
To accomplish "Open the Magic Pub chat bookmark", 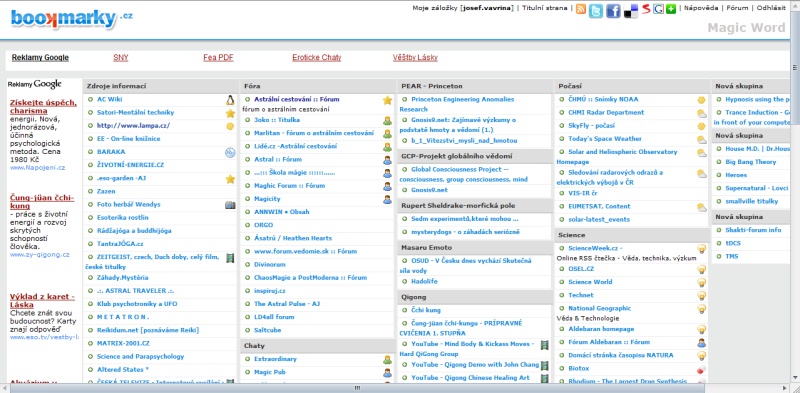I will (270, 373).
